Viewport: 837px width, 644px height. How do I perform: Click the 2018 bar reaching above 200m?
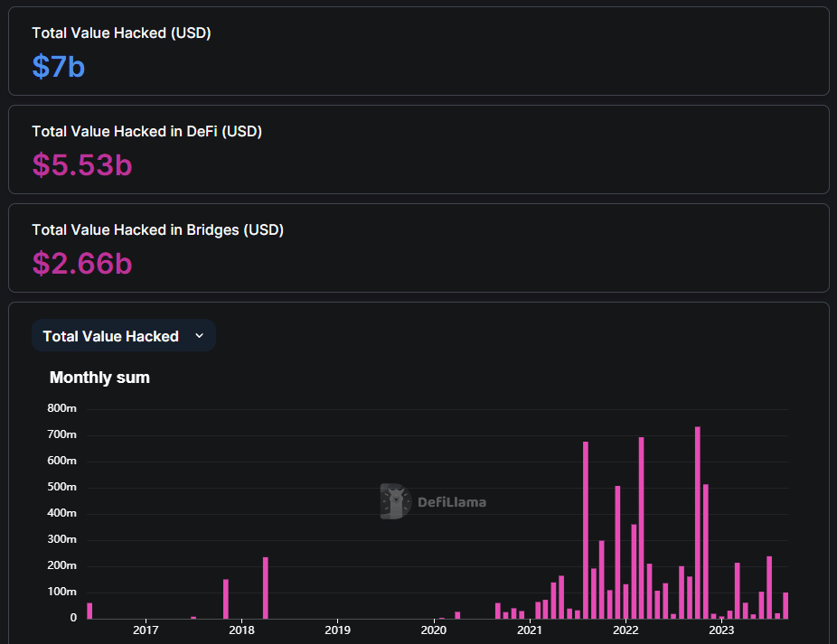pyautogui.click(x=266, y=588)
